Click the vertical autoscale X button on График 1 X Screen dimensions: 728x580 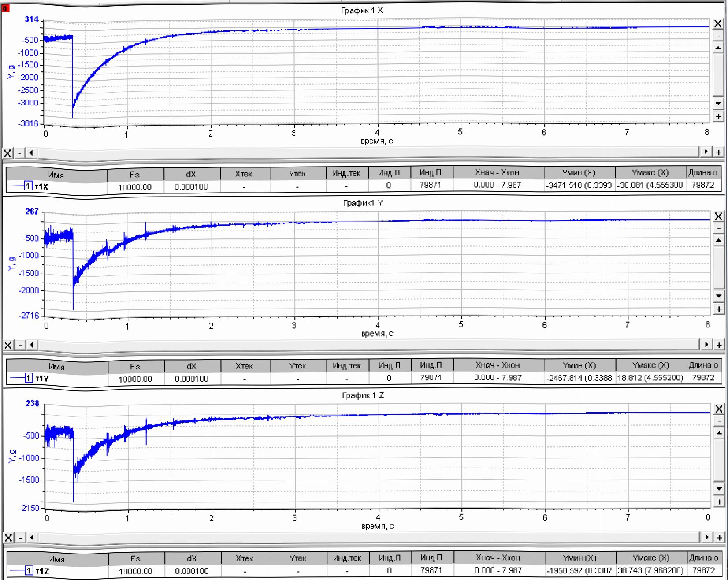pyautogui.click(x=718, y=24)
